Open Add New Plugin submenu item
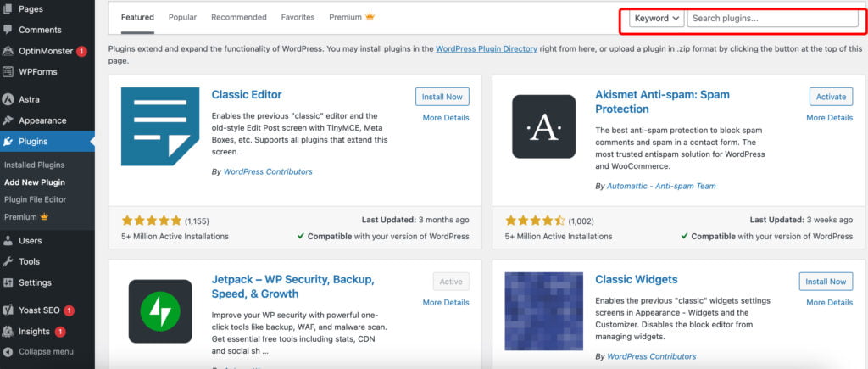 click(x=34, y=182)
